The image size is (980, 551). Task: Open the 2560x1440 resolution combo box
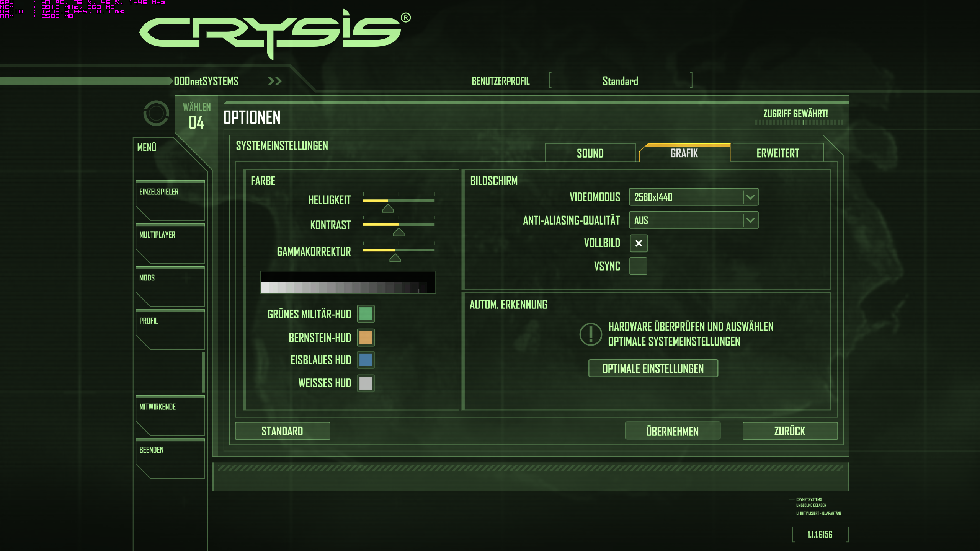pyautogui.click(x=685, y=197)
